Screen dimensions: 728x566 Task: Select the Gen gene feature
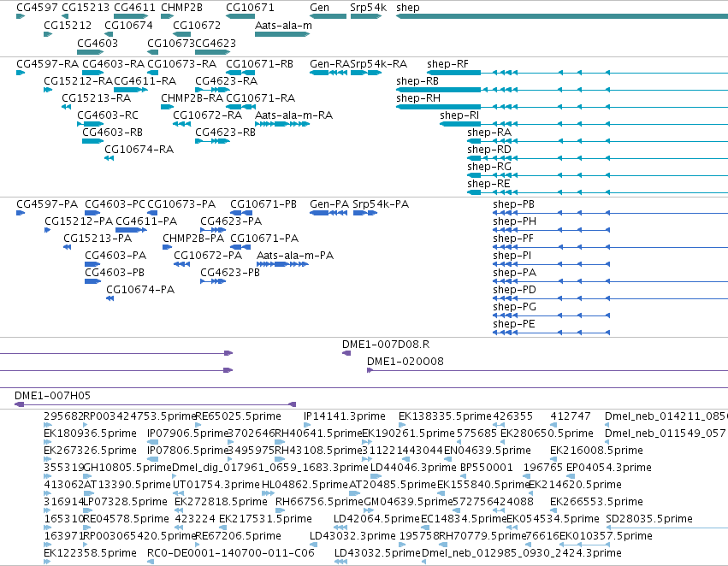tap(328, 16)
